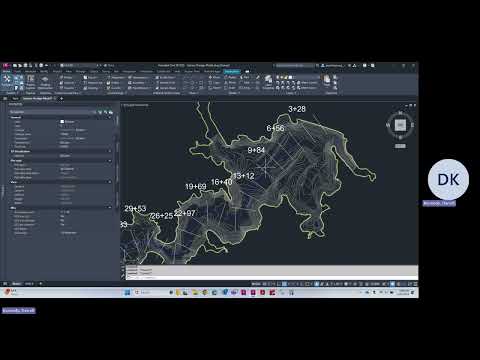Open Layer Properties in the Layers panel
Screen dimensions: 480x360
(268, 82)
